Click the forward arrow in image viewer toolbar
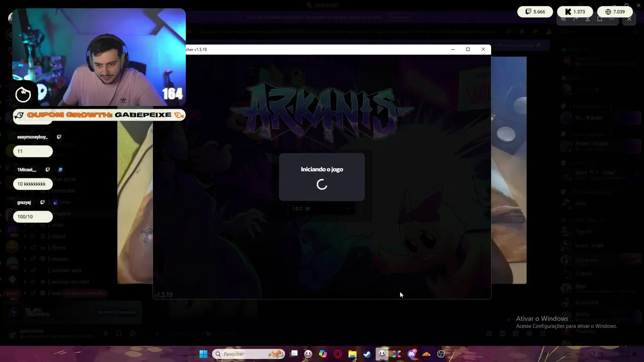The width and height of the screenshot is (644, 362). (x=576, y=19)
